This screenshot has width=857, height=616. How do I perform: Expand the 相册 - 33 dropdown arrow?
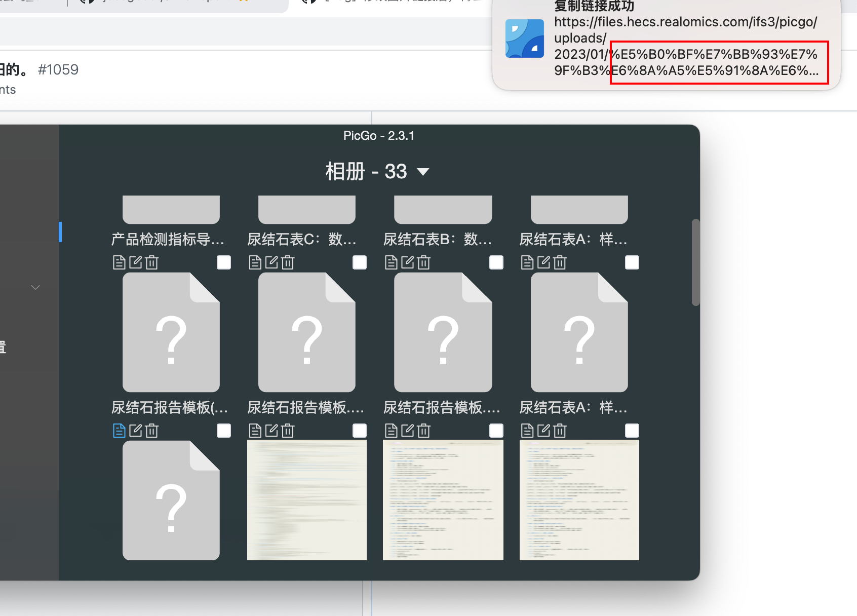tap(423, 172)
